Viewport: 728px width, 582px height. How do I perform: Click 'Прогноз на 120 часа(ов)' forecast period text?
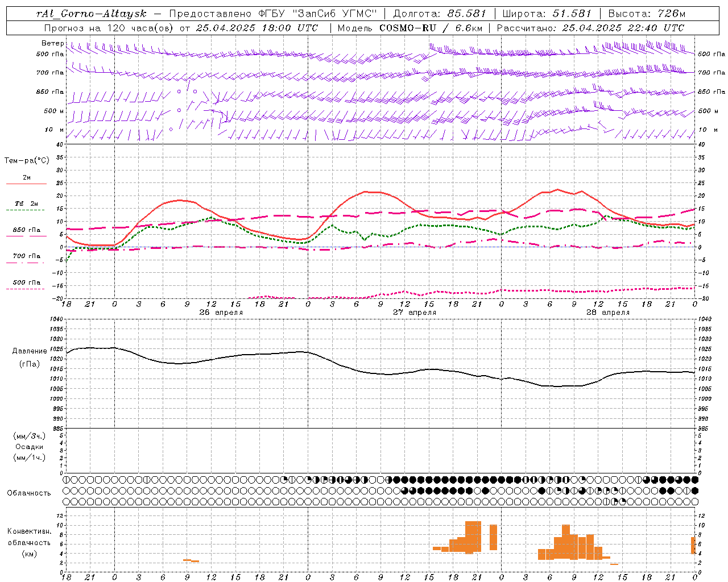click(x=109, y=28)
